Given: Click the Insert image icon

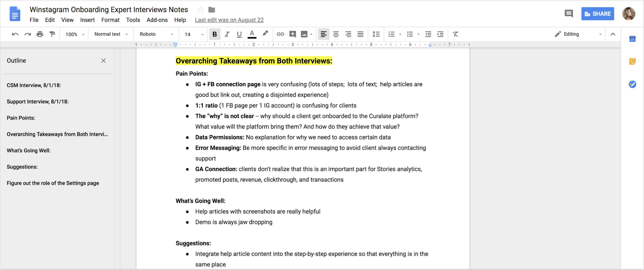Looking at the screenshot, I should tap(304, 34).
